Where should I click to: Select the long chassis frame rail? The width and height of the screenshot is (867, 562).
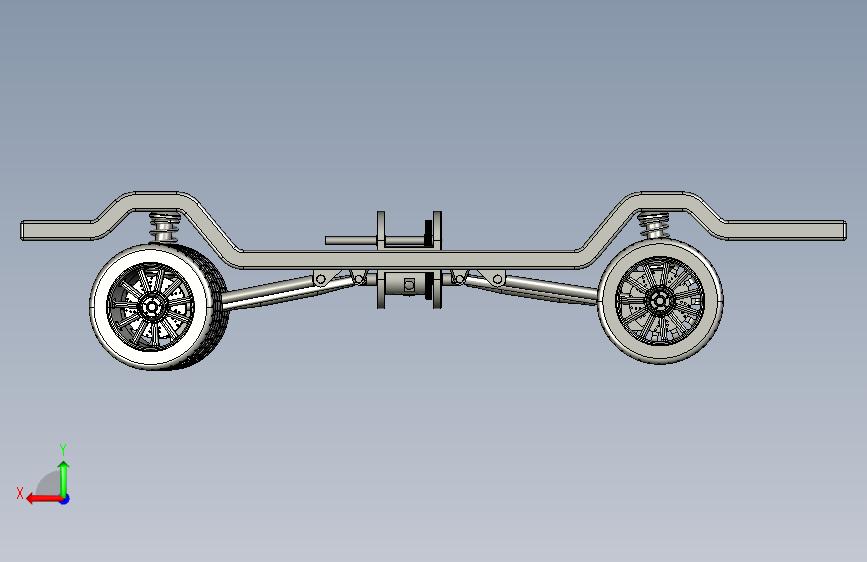tap(433, 259)
